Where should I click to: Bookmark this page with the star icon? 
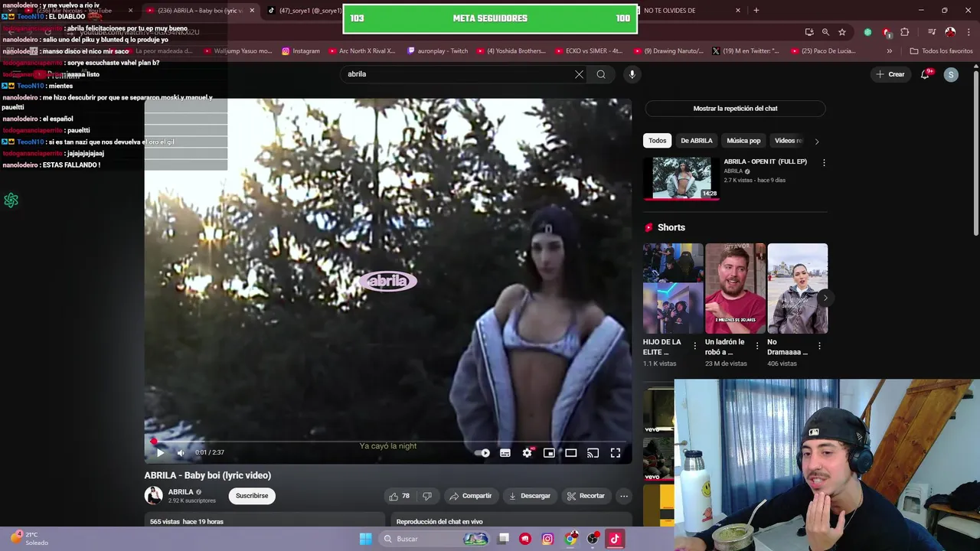tap(842, 32)
